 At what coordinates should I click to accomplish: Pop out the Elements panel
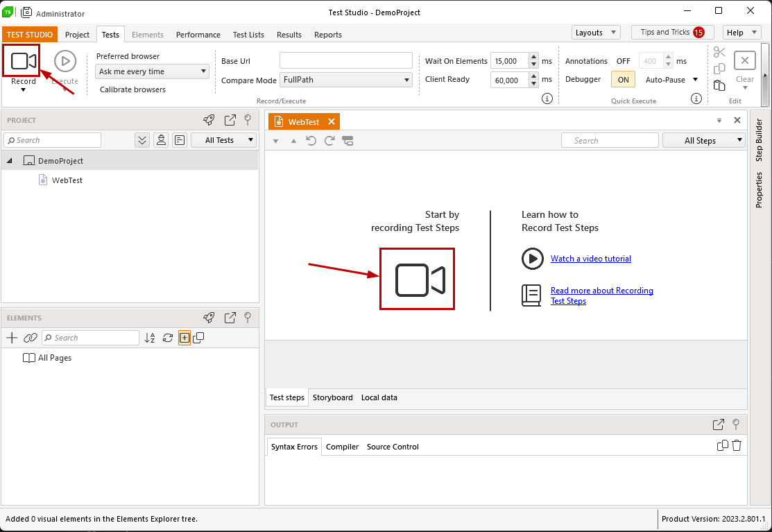coord(230,318)
